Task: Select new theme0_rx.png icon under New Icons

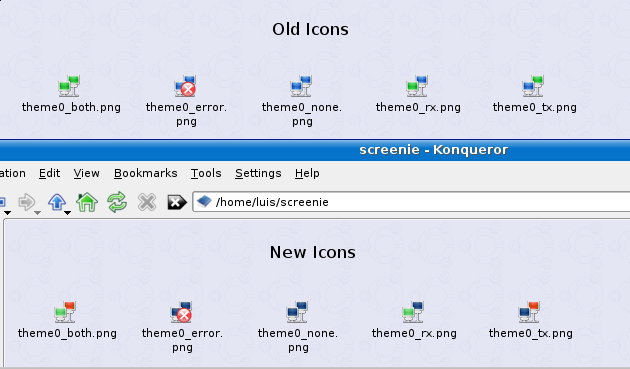Action: click(413, 312)
